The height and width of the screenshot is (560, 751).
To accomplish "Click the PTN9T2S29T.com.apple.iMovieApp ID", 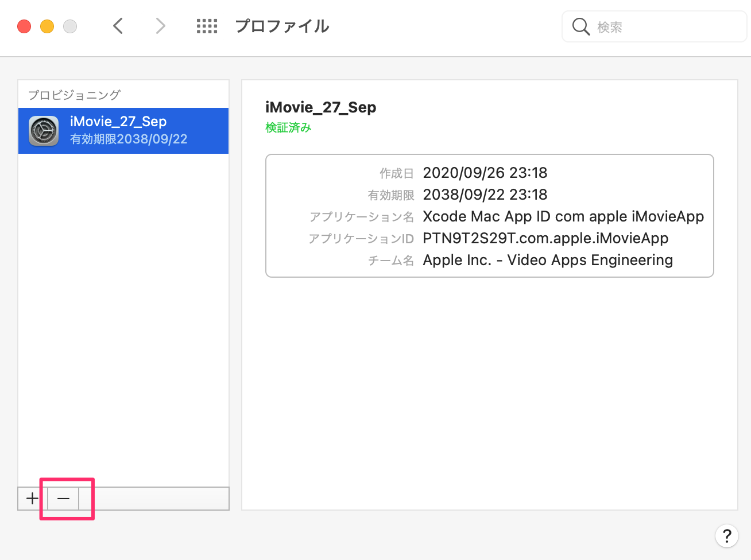I will coord(545,238).
